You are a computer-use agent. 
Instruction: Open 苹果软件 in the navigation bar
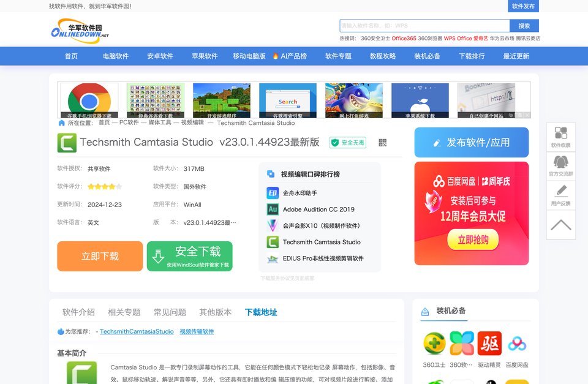pos(205,56)
